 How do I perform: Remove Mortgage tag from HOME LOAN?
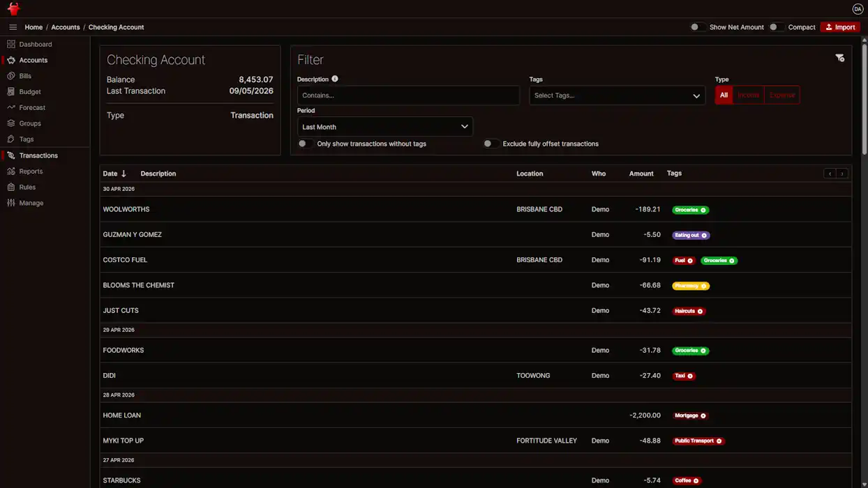click(x=703, y=415)
